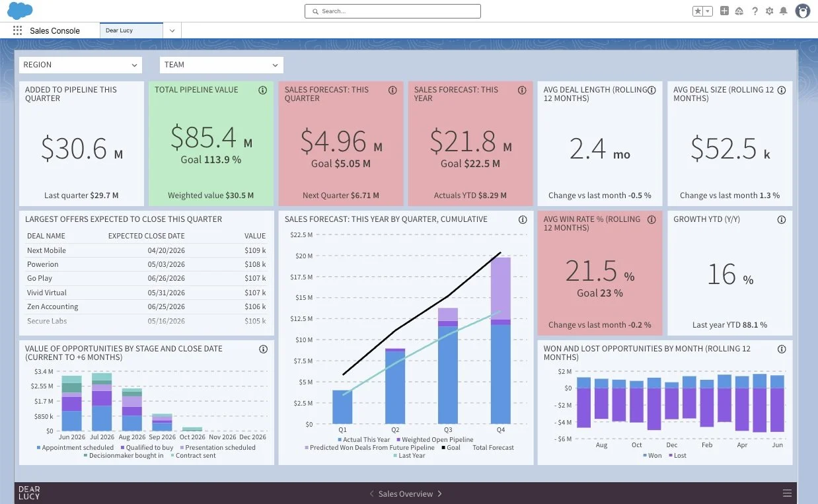Click info icon on Sales Forecast This Quarter
This screenshot has height=504, width=818.
tap(392, 90)
